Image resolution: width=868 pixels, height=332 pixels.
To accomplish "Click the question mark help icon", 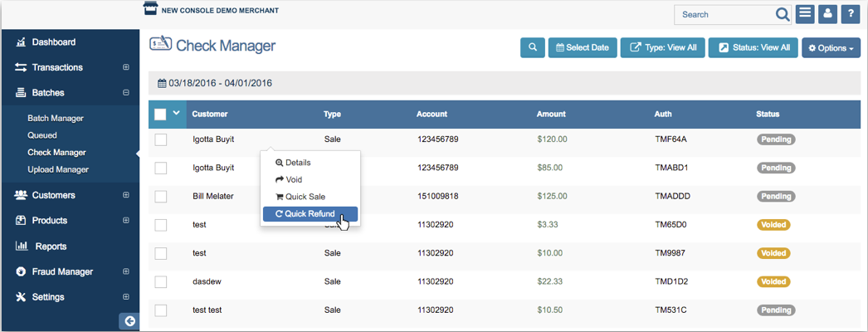I will [850, 14].
